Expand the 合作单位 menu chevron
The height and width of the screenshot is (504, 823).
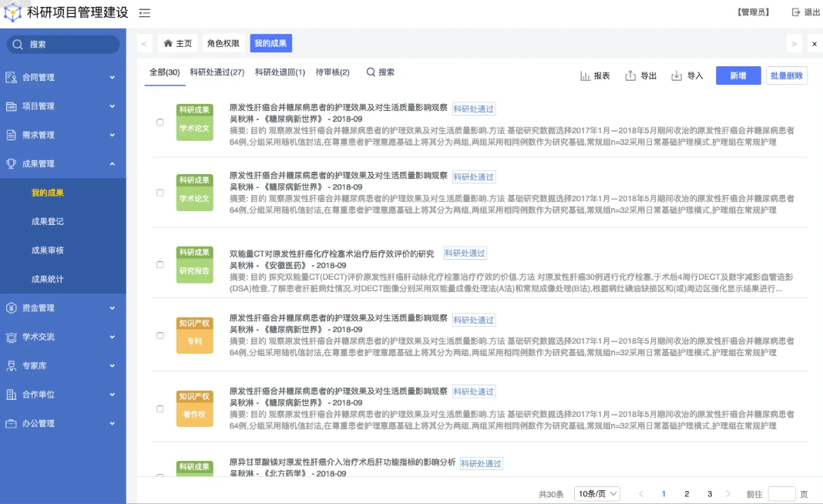[x=113, y=395]
